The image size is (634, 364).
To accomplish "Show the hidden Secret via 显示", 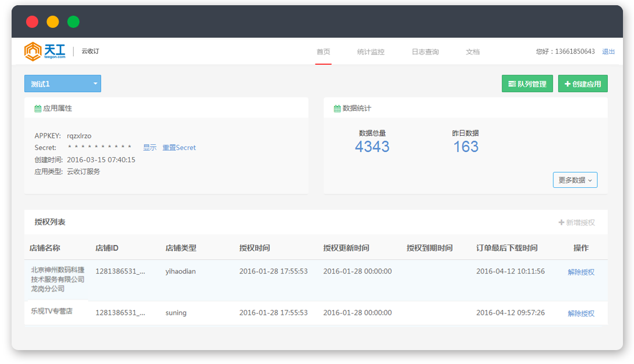I will pyautogui.click(x=150, y=148).
